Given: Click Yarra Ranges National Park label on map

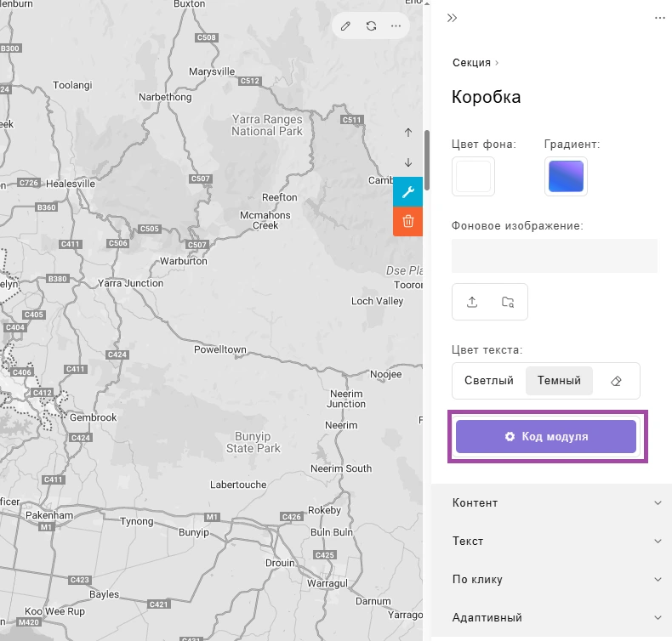Looking at the screenshot, I should pyautogui.click(x=267, y=125).
